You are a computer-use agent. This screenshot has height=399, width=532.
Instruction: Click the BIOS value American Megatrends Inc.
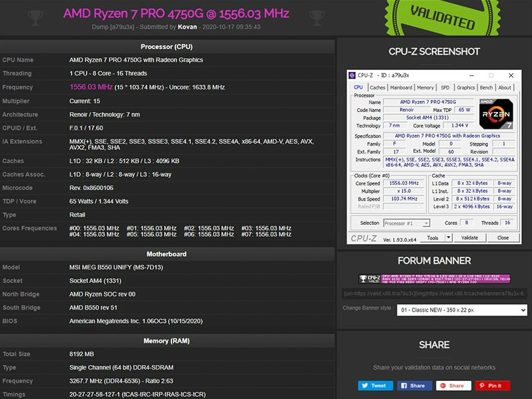tap(136, 321)
